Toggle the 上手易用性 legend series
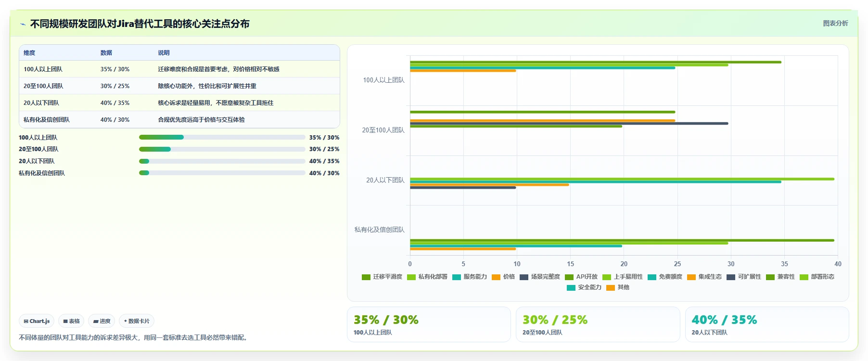This screenshot has width=868, height=361. coord(623,277)
